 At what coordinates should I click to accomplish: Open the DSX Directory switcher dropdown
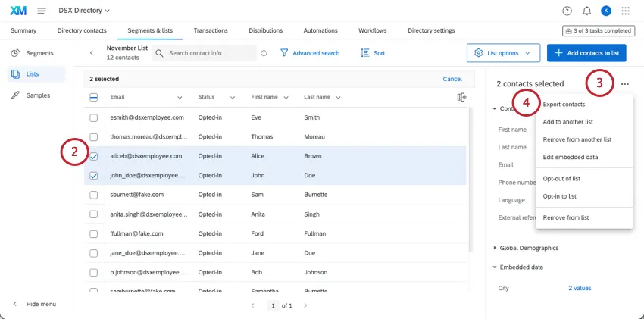84,11
